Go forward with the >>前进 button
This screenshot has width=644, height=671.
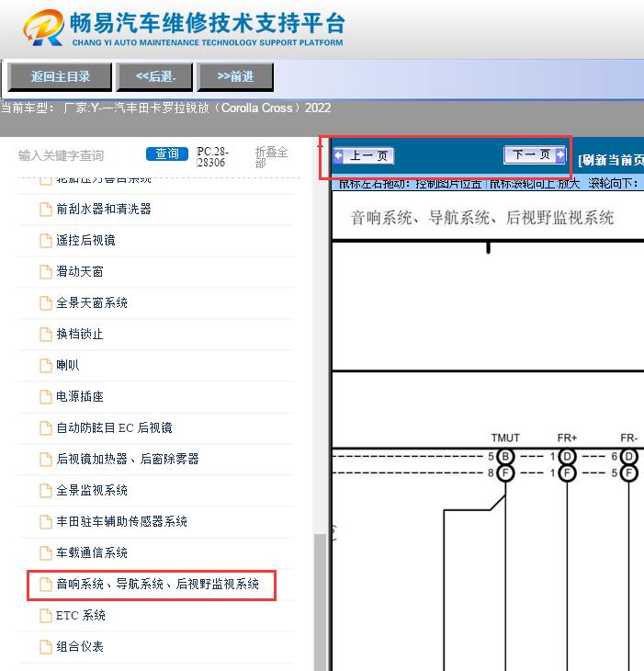[x=235, y=77]
